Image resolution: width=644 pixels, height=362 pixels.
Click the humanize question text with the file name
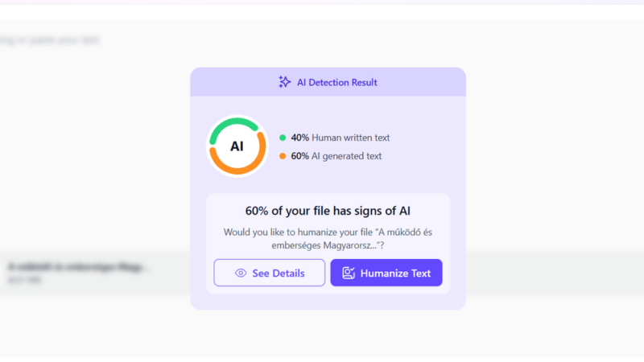point(328,239)
